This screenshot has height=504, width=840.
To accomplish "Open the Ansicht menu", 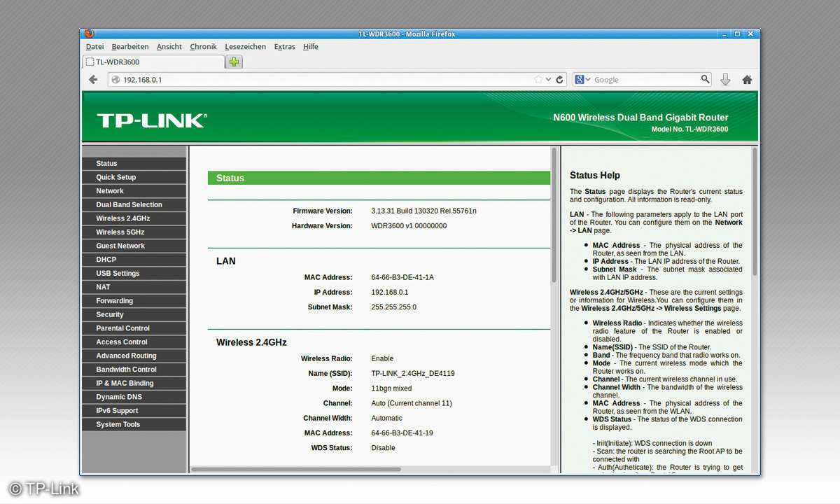I will pyautogui.click(x=169, y=47).
